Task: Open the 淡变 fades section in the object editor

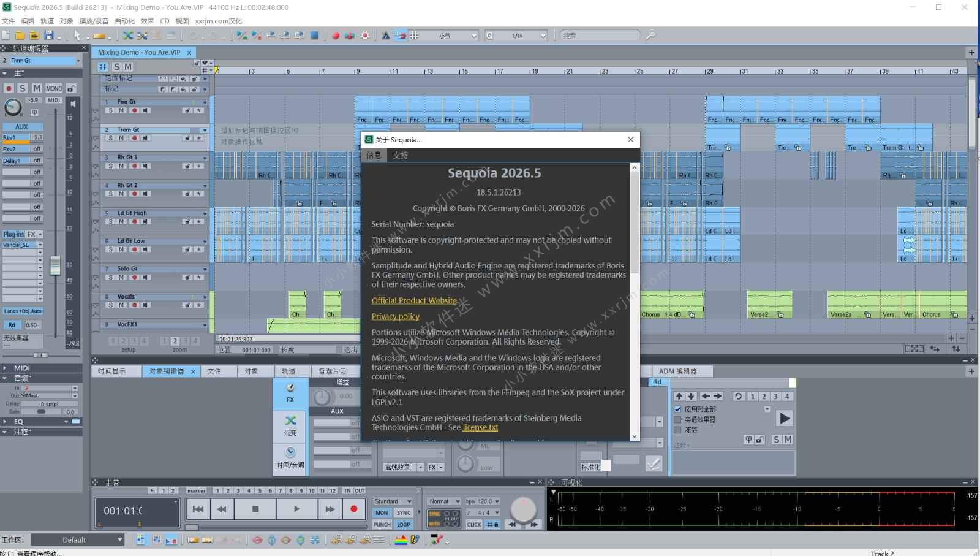Action: (x=290, y=425)
